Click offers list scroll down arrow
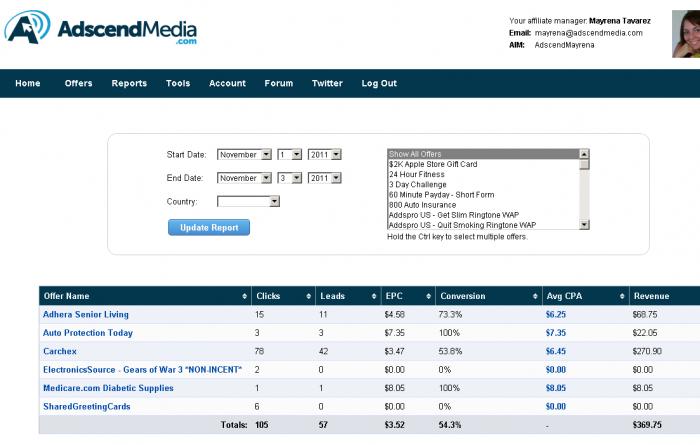 [x=584, y=225]
